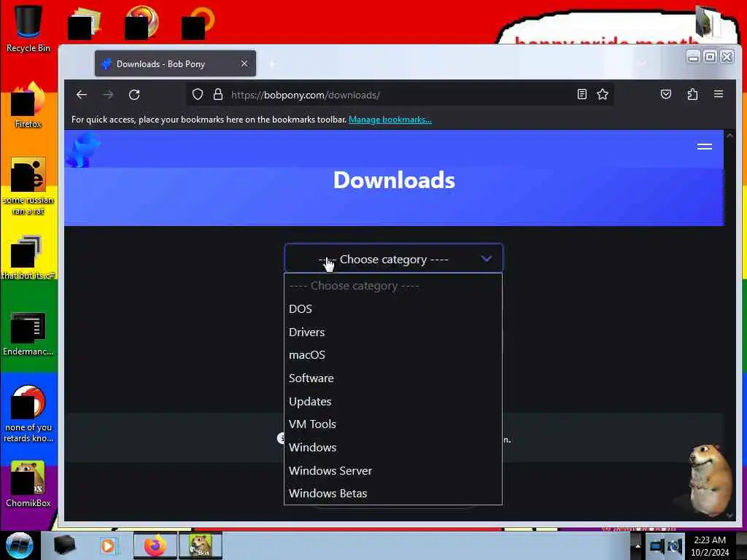Select the 'some russian ran a rat' icon
747x560 pixels.
pyautogui.click(x=28, y=187)
